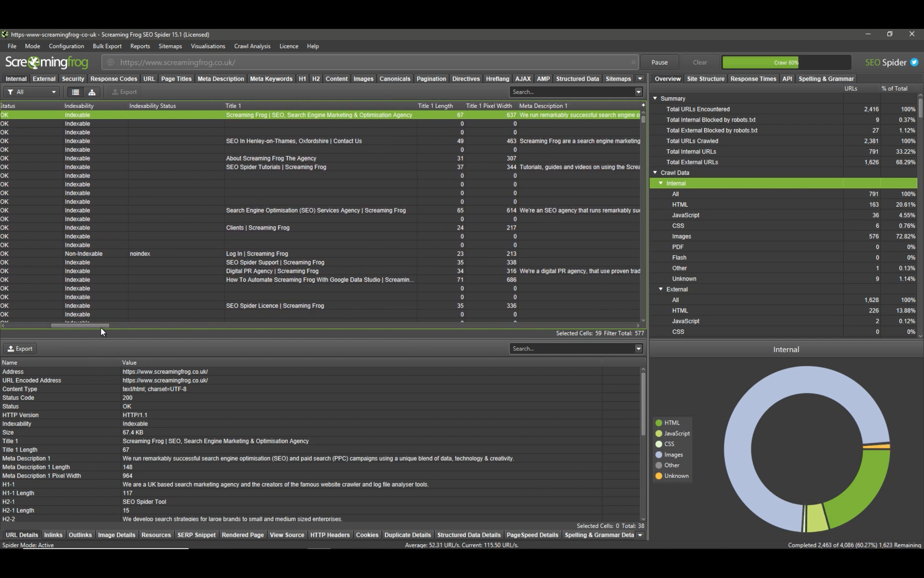Switch to list view icon
The image size is (924, 578).
75,92
